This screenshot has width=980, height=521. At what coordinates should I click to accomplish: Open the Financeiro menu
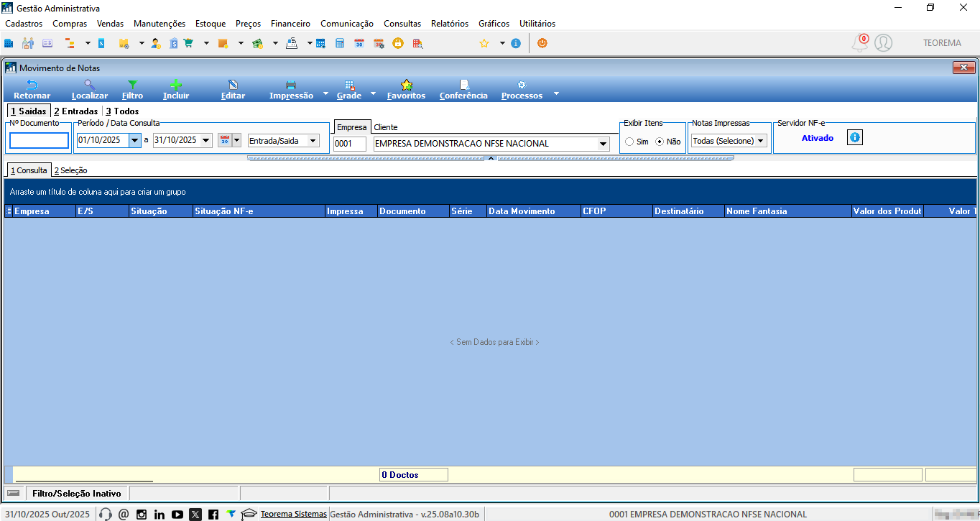click(290, 24)
